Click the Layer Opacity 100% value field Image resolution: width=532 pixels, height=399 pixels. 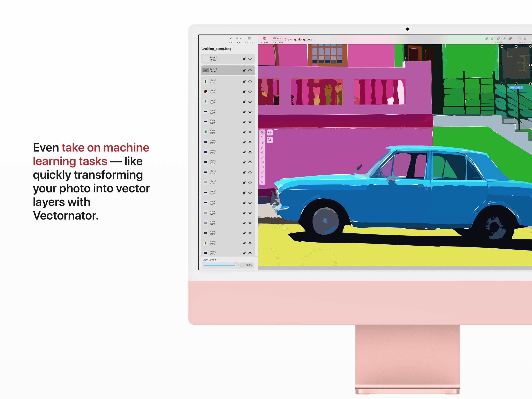(247, 265)
